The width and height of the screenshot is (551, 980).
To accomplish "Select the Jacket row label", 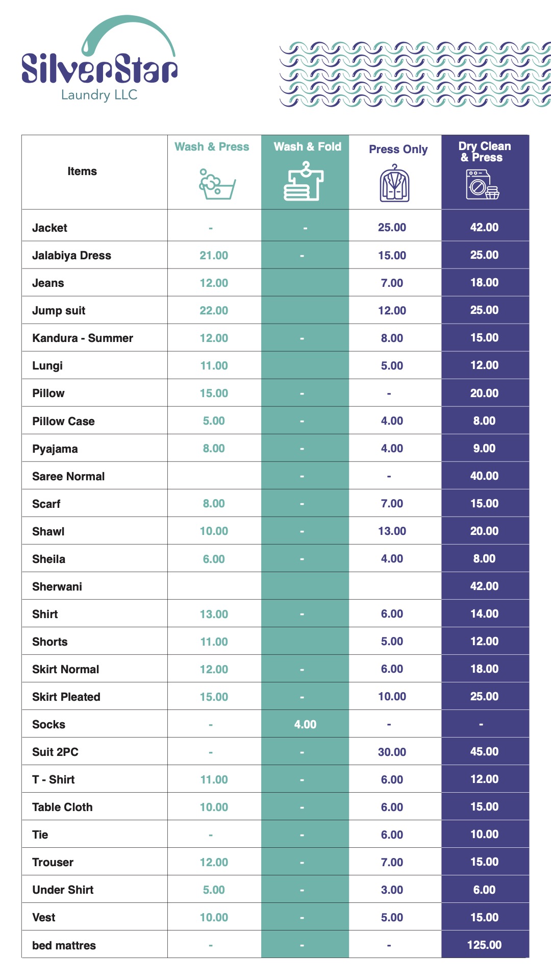I will [x=49, y=228].
